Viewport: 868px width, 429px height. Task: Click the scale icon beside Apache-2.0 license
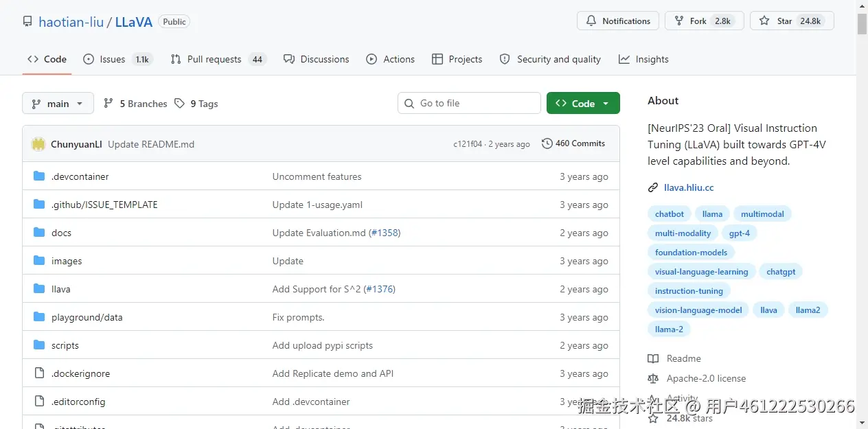tap(653, 378)
